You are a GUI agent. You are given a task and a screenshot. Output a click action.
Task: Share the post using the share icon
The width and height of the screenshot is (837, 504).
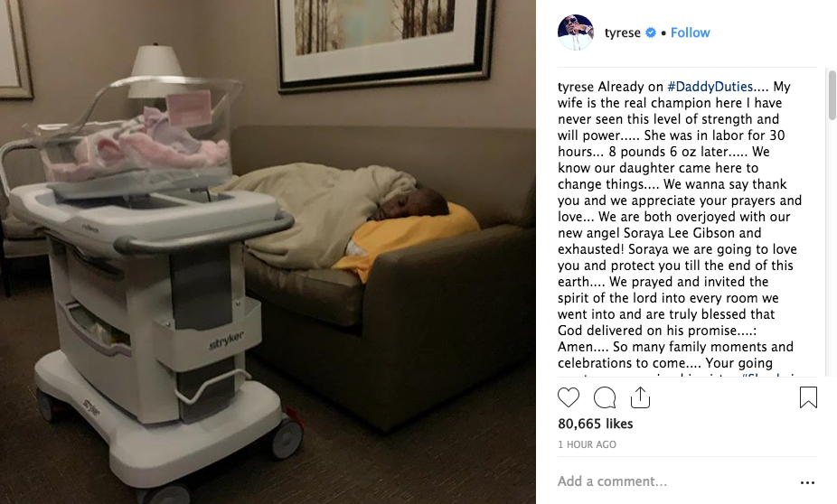[x=640, y=397]
